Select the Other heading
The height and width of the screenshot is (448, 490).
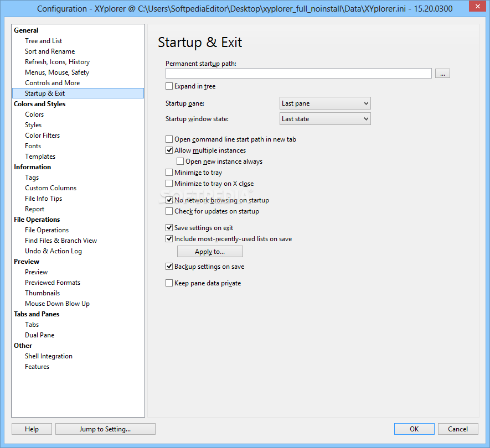(x=23, y=346)
